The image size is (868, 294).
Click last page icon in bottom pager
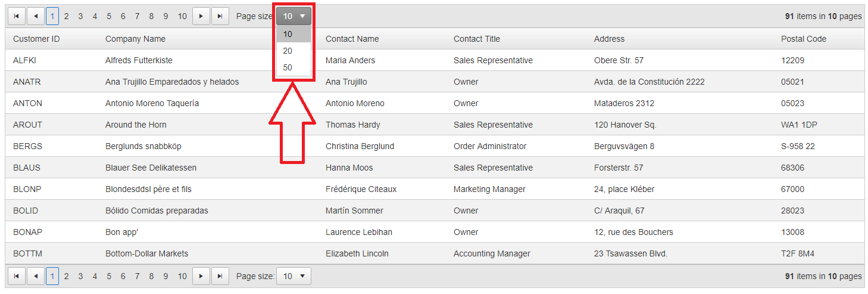221,276
